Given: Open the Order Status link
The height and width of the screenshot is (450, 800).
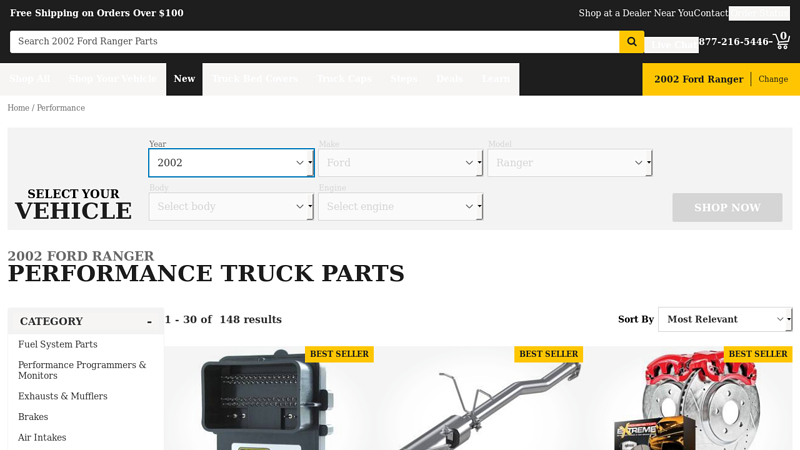Looking at the screenshot, I should [759, 13].
